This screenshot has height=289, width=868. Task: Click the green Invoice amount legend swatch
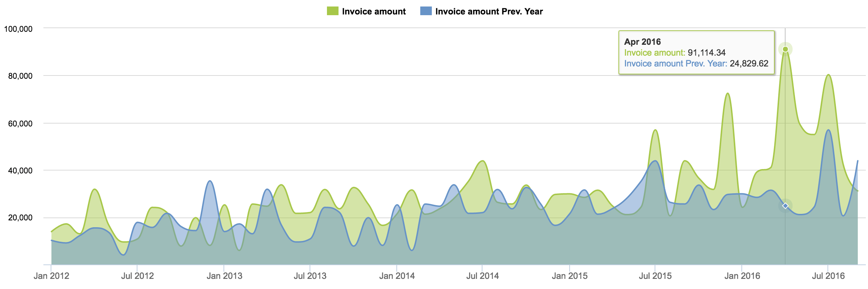332,11
